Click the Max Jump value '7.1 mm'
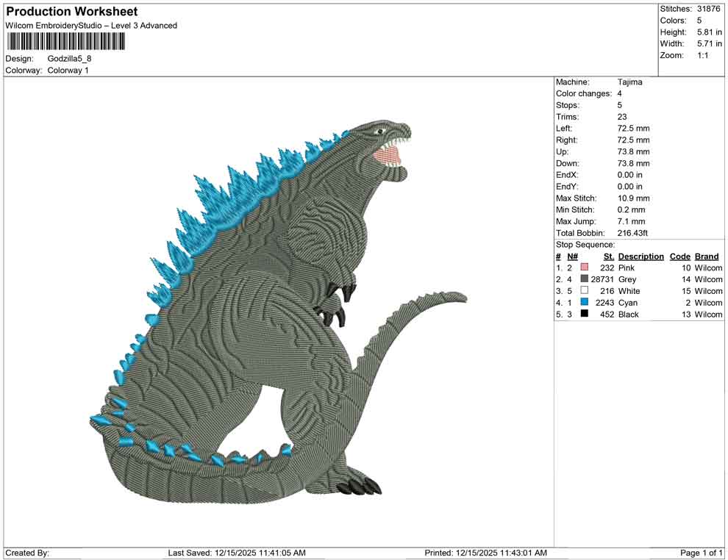This screenshot has height=560, width=728. (x=632, y=221)
